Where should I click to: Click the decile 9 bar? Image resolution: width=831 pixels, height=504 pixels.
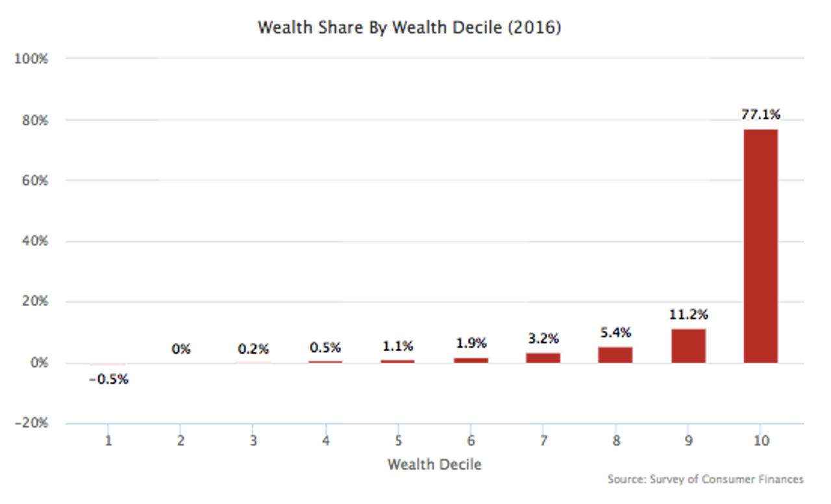688,346
